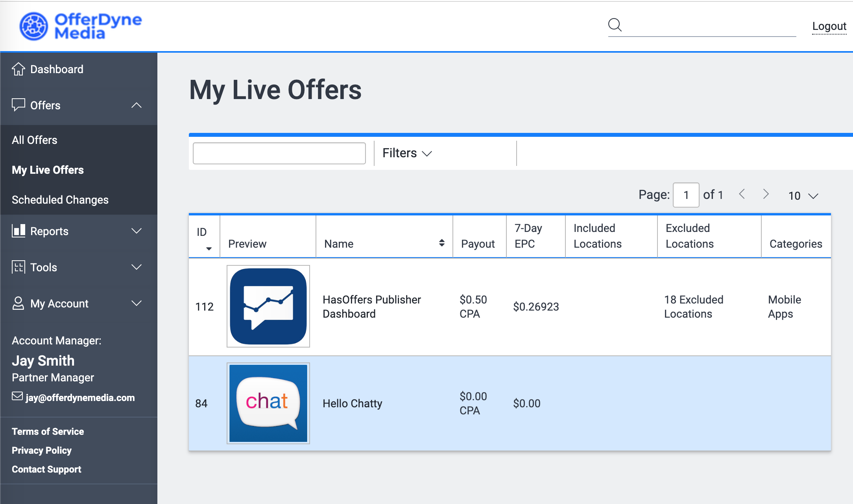Click the Tools grid icon
This screenshot has height=504, width=853.
click(18, 267)
